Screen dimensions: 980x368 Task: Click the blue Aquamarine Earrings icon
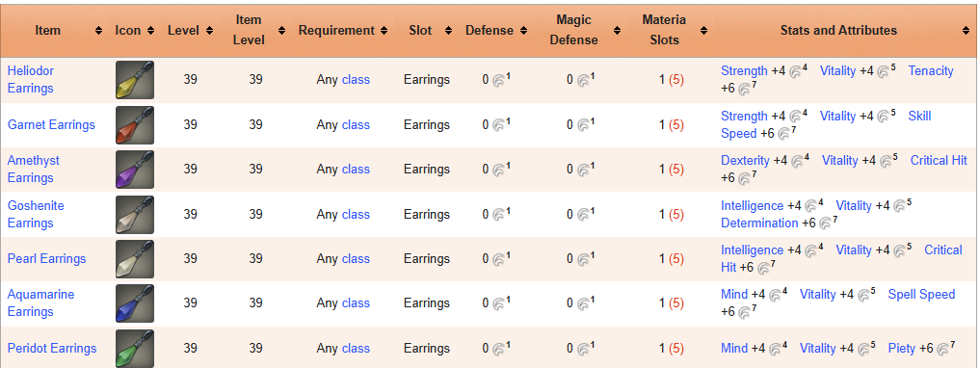(135, 303)
